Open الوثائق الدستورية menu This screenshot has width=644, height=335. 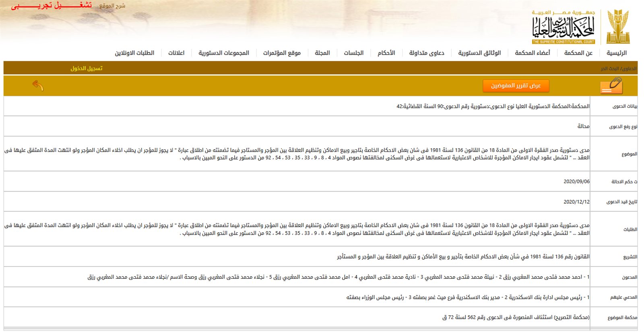(479, 53)
